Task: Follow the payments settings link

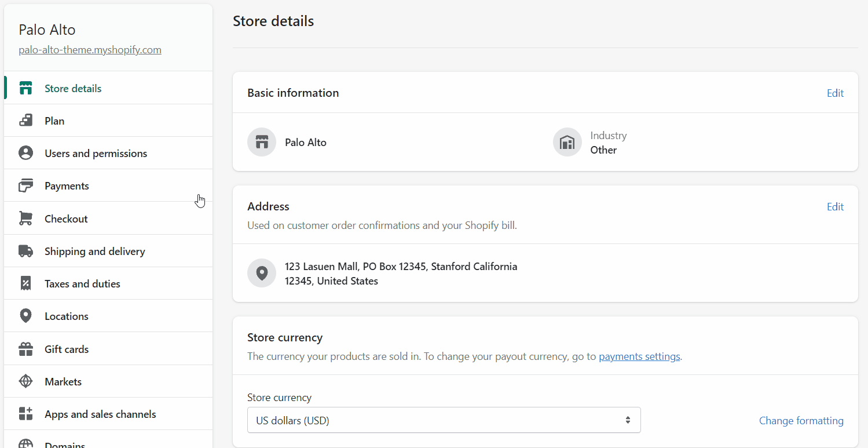Action: (639, 356)
